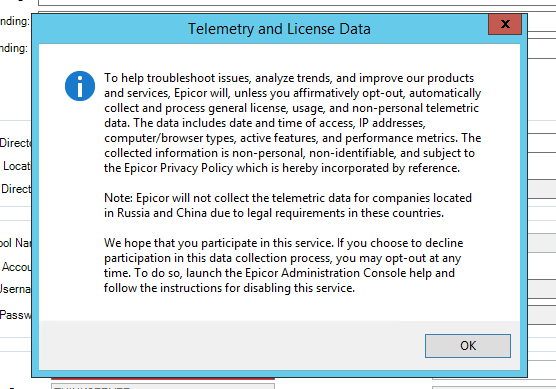
Task: Click the note about Russia and China
Action: coord(288,205)
